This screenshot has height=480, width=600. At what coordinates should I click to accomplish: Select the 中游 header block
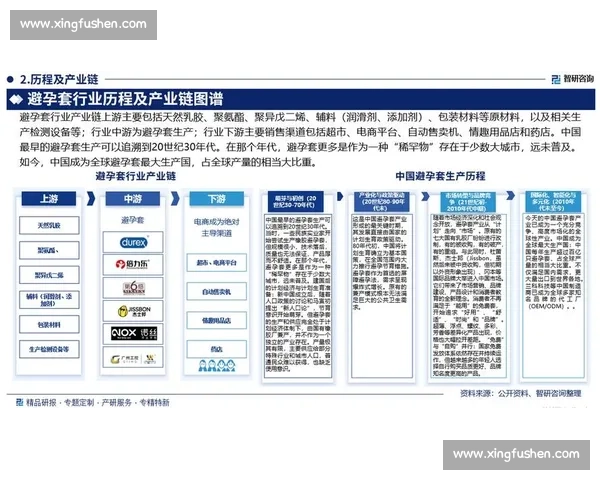pos(133,199)
